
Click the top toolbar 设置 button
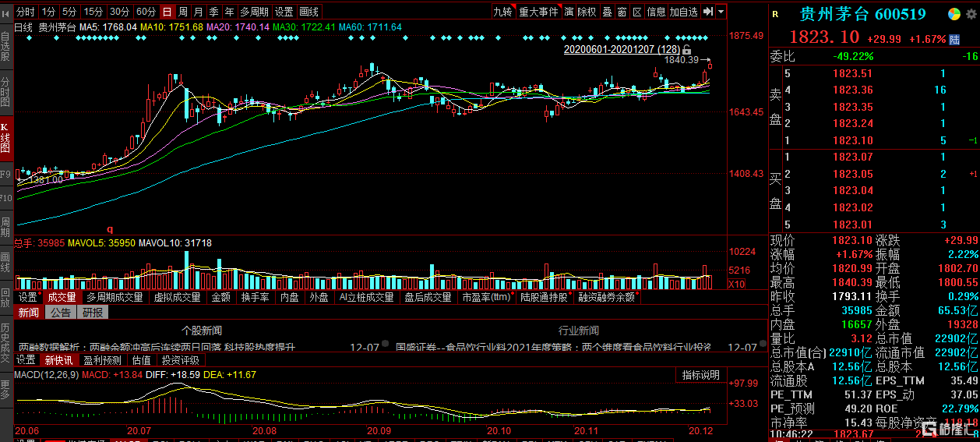click(x=284, y=12)
